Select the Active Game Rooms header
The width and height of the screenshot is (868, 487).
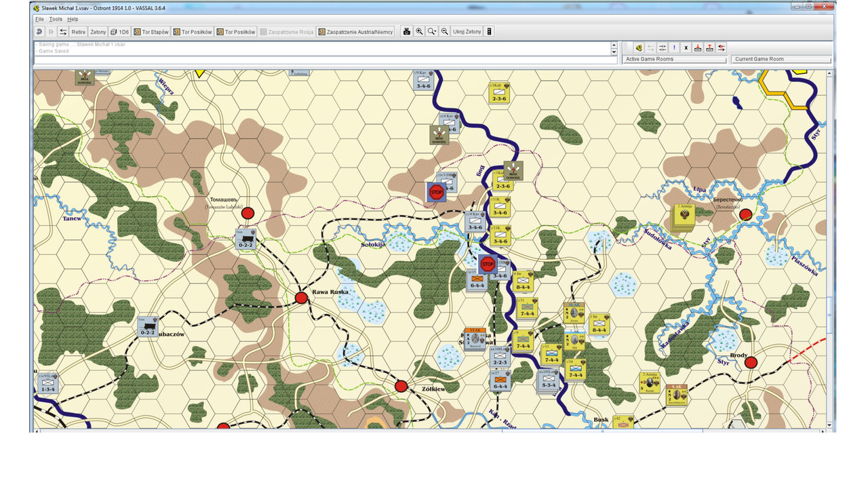(675, 59)
